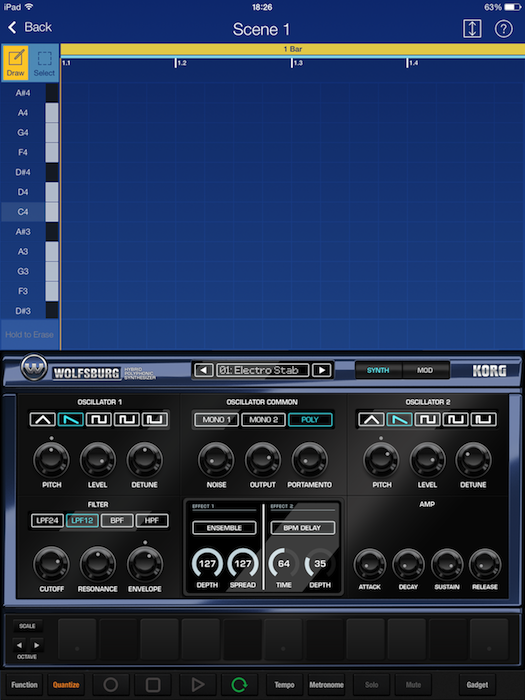Open the Gadget panel button
Image resolution: width=525 pixels, height=700 pixels.
[x=477, y=684]
